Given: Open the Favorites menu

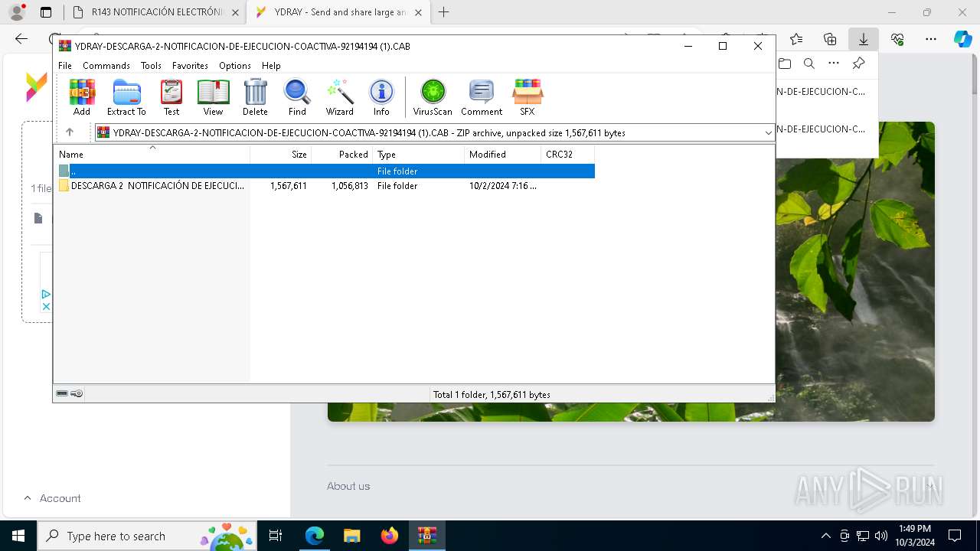Looking at the screenshot, I should coord(190,66).
